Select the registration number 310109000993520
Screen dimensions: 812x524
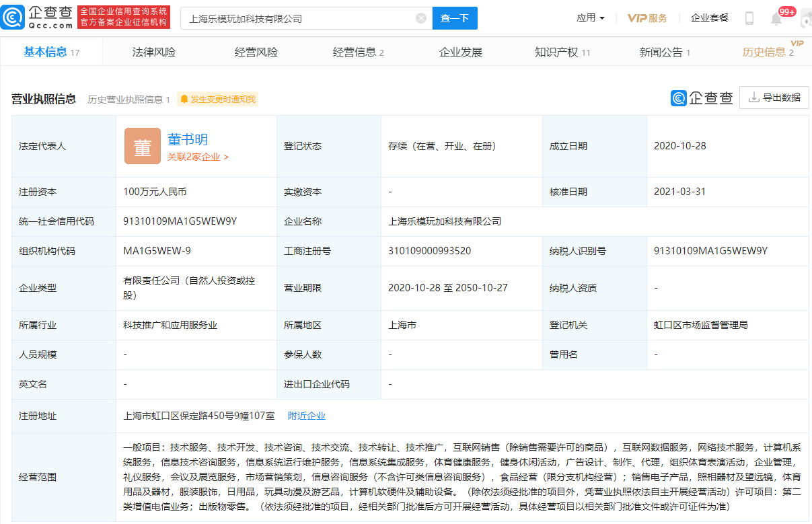430,251
